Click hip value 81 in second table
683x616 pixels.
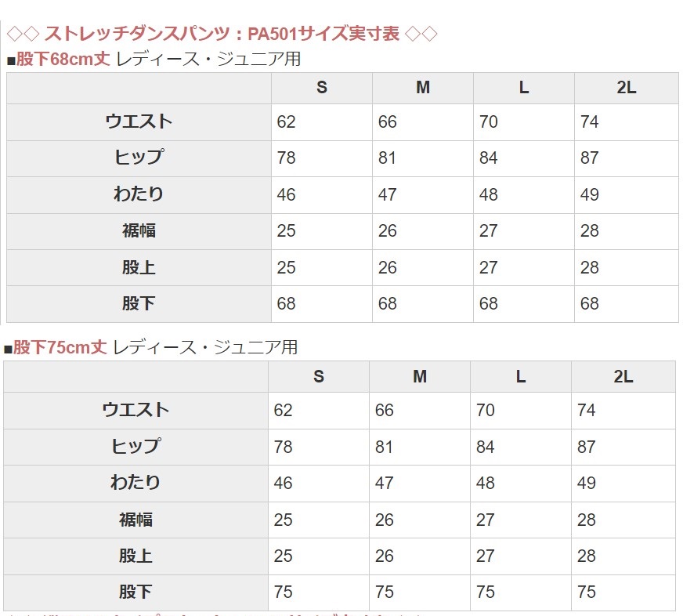pos(384,447)
